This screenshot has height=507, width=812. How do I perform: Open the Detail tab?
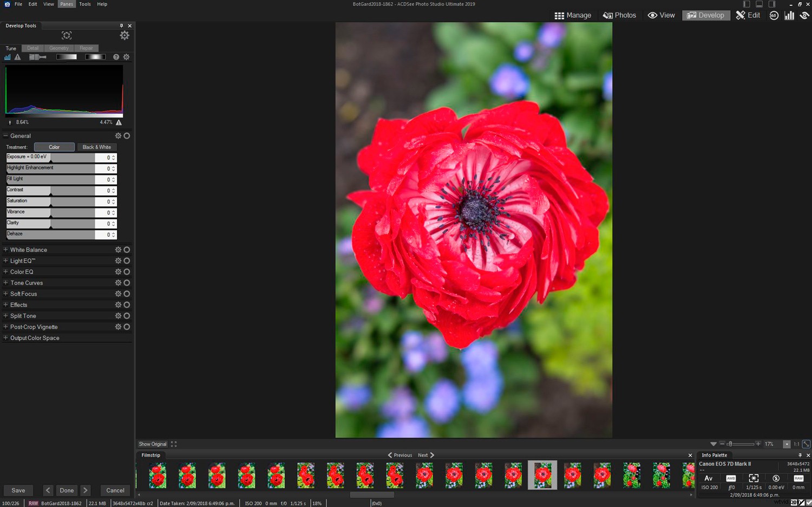[x=32, y=48]
